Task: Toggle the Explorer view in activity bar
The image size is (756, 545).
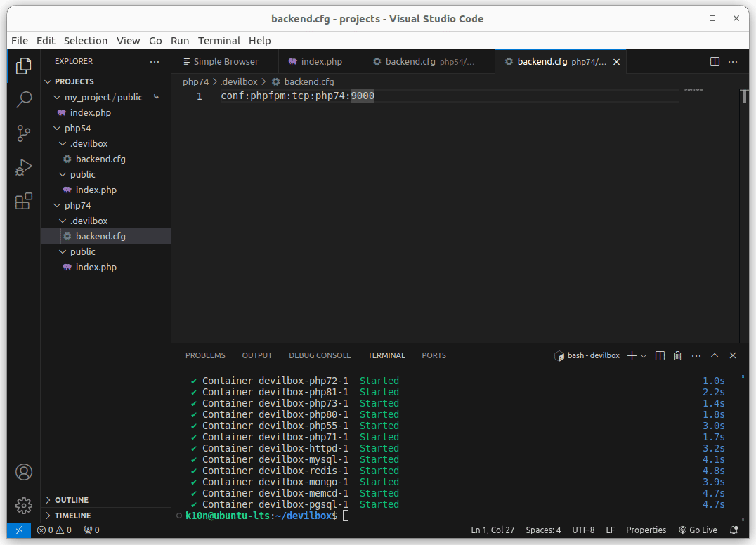Action: coord(24,66)
